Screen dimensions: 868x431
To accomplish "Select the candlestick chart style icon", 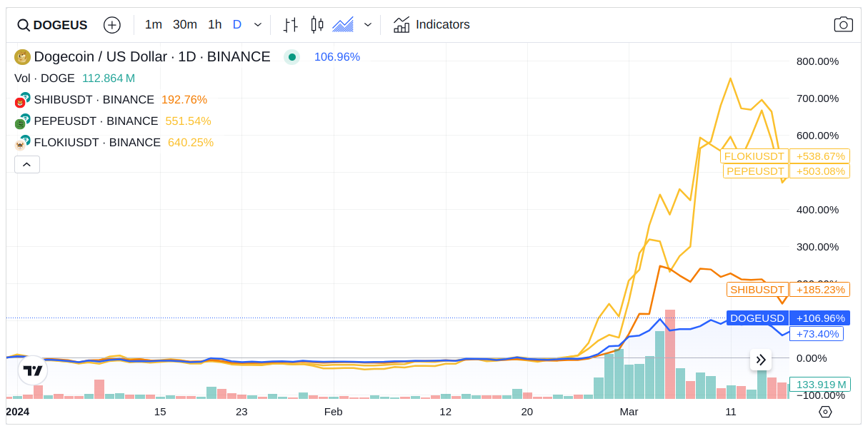I will click(317, 25).
